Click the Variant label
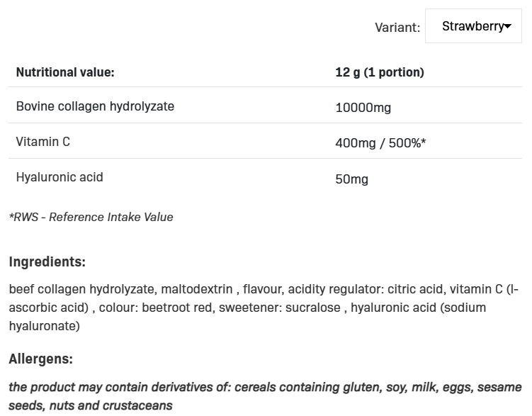The height and width of the screenshot is (416, 532). [397, 28]
